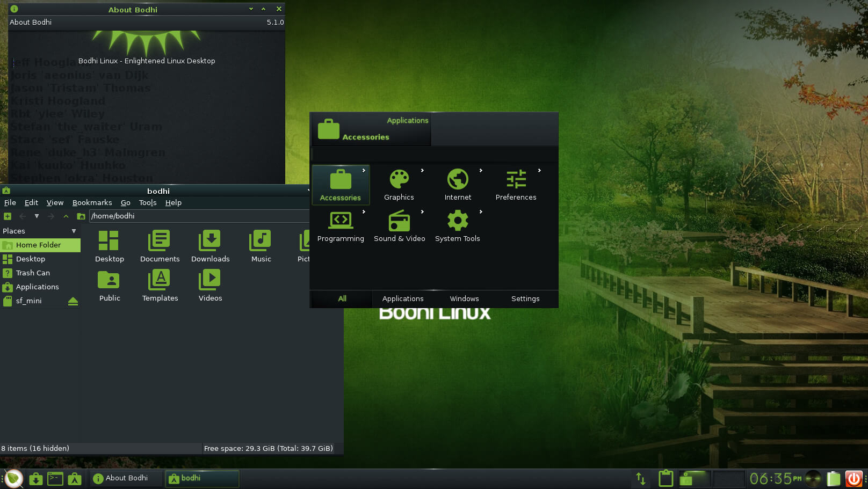Click the Programming category icon
Image resolution: width=868 pixels, height=489 pixels.
[x=341, y=221]
